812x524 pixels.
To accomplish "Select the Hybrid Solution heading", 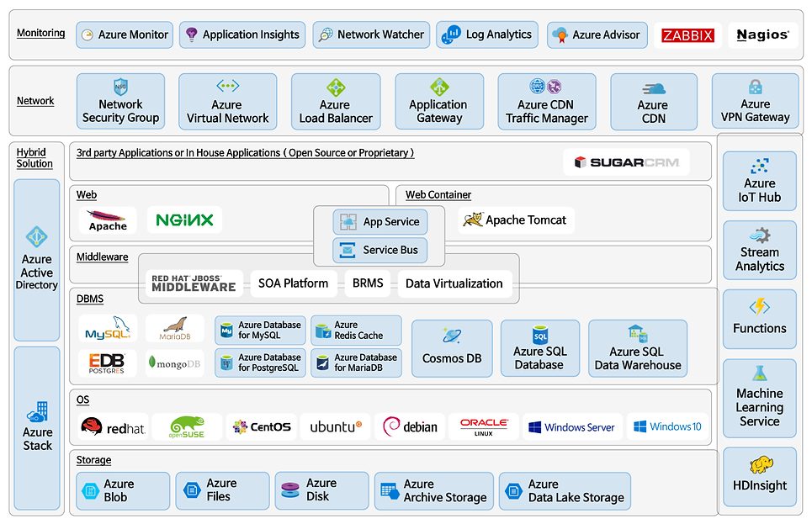I will pos(34,158).
